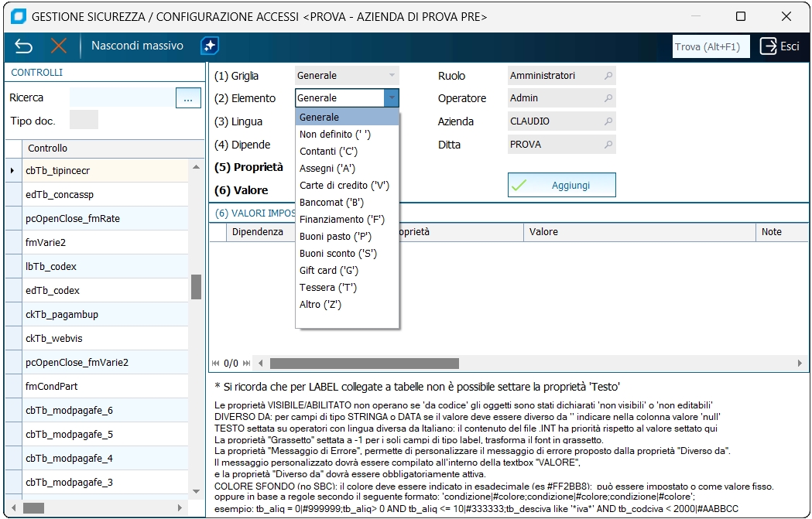This screenshot has height=519, width=812.
Task: Choose Carte di credito ('V') option
Action: point(347,185)
